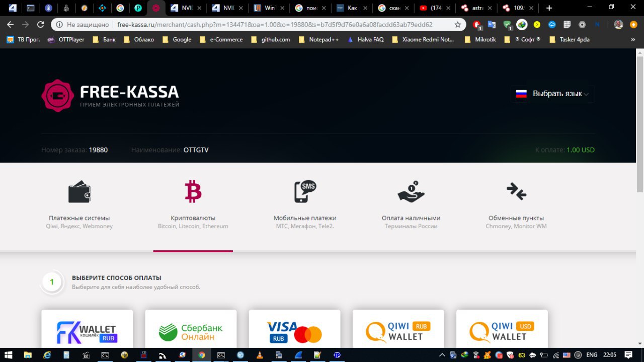Switch to the 'скан' Google tab
Image resolution: width=644 pixels, height=362 pixels.
(394, 8)
